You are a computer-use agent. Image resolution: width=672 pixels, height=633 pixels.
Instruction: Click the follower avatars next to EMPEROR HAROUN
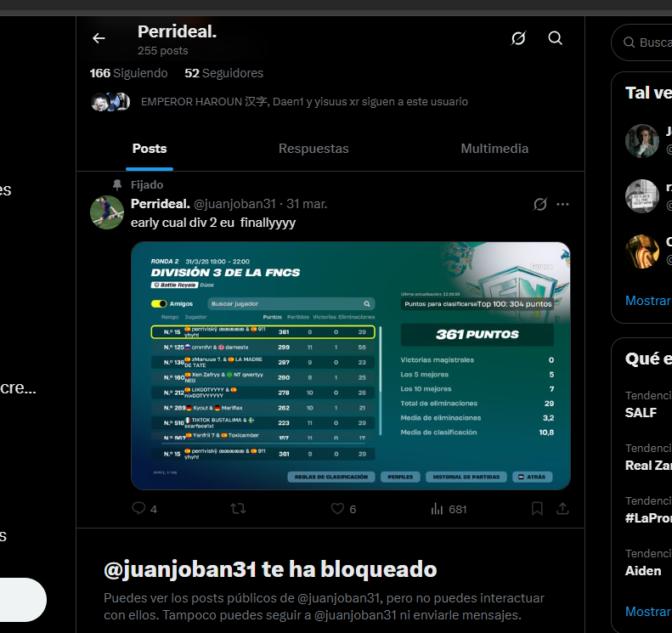click(110, 102)
